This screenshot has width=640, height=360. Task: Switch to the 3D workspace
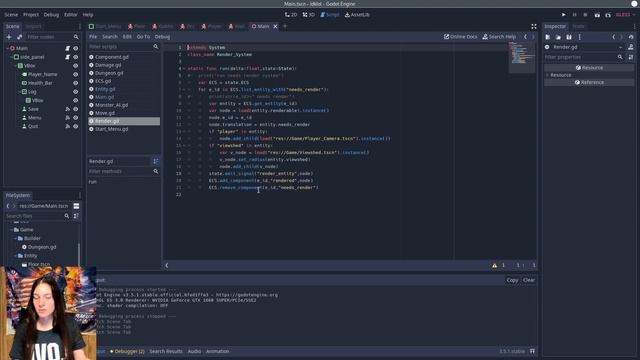[309, 15]
